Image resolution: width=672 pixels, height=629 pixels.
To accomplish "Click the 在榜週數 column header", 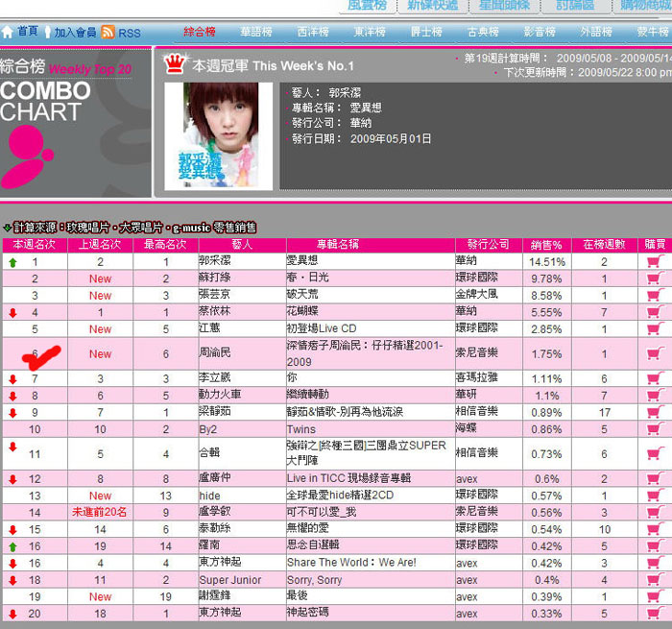I will click(x=604, y=244).
